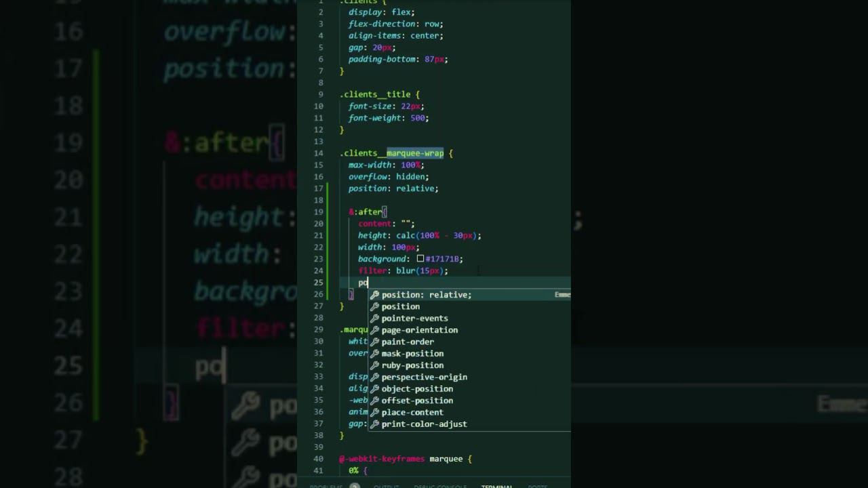Click the 'flex-direction: row;' declaration
This screenshot has height=488, width=868.
(396, 24)
